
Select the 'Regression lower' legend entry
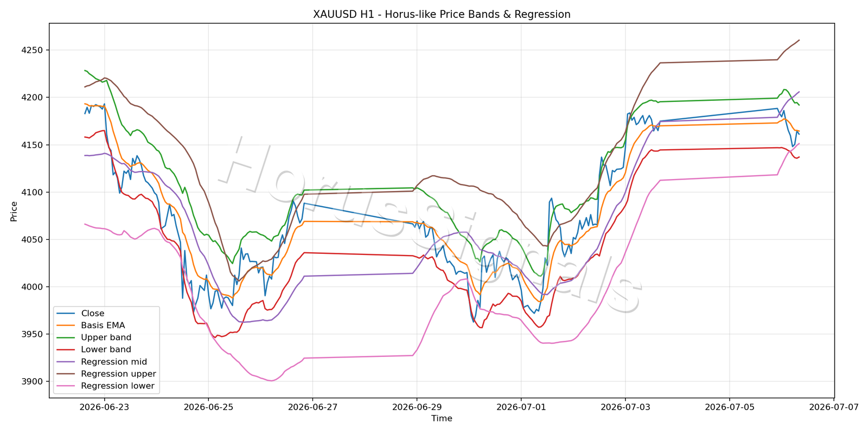point(118,386)
